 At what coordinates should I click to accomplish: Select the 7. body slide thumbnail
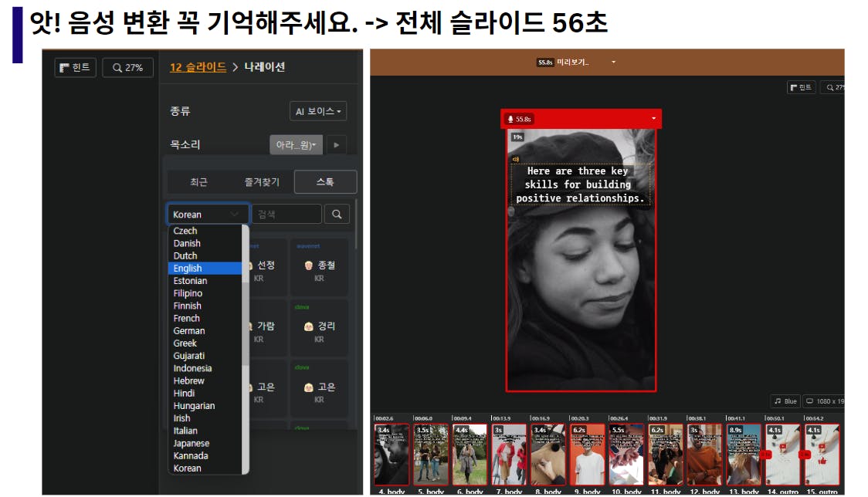pos(509,455)
